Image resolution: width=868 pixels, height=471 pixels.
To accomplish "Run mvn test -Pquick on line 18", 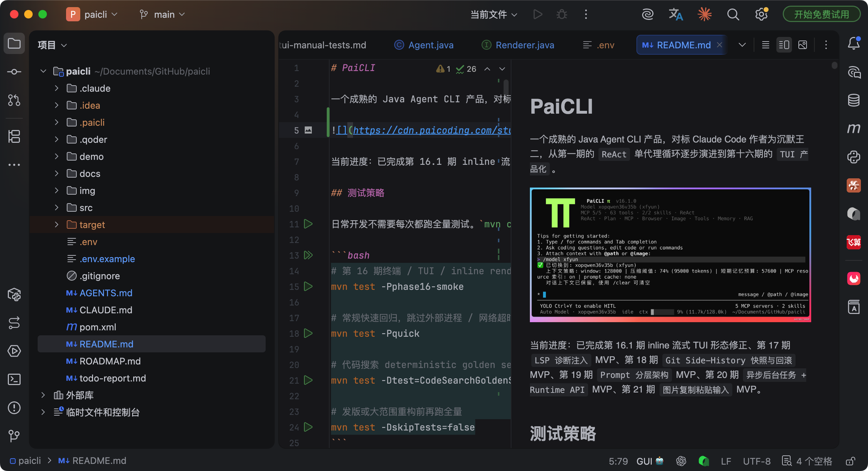I will [x=308, y=334].
